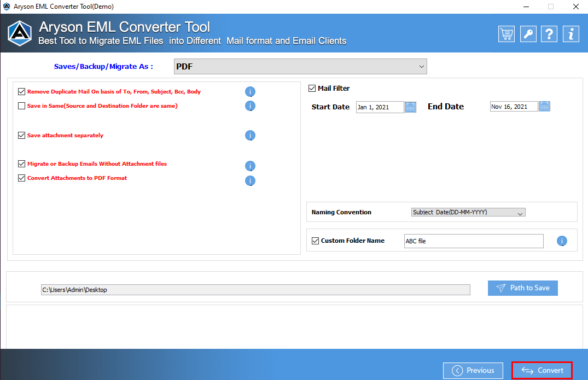Click the Saves/Backup/Migrate As label

(103, 66)
